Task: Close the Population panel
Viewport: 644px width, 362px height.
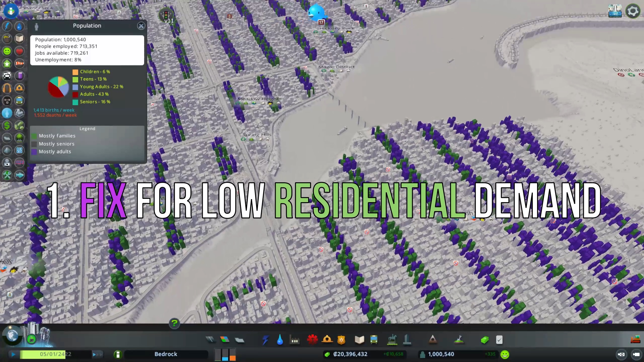Action: (x=141, y=26)
